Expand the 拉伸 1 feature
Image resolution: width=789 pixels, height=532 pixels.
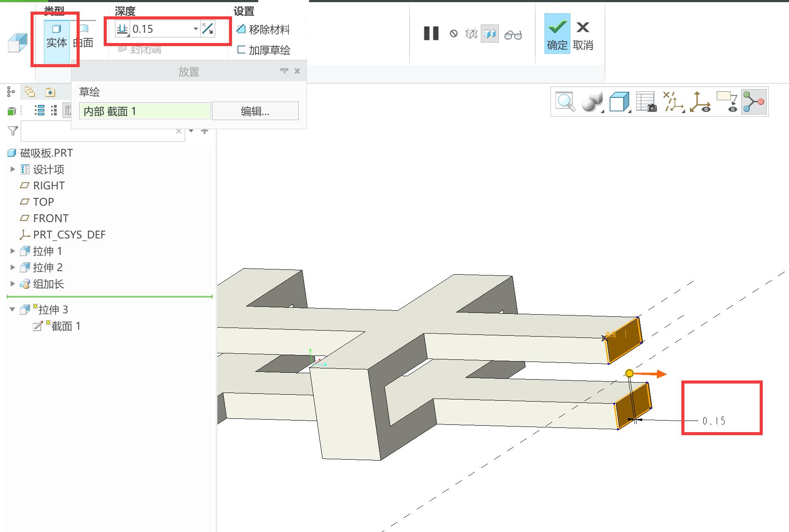pyautogui.click(x=12, y=251)
